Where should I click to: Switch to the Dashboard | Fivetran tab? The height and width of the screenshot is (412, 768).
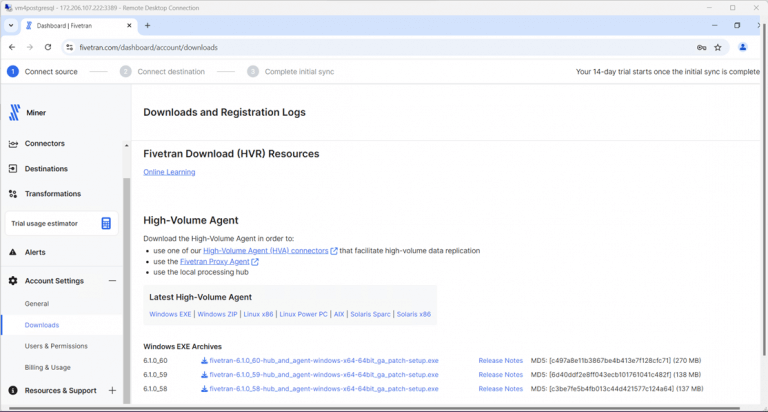[x=72, y=25]
